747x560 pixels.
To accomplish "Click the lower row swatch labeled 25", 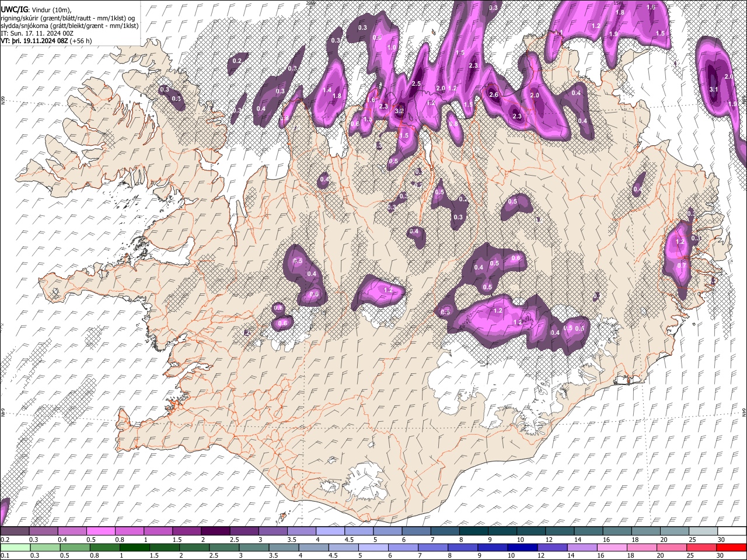I will (700, 547).
